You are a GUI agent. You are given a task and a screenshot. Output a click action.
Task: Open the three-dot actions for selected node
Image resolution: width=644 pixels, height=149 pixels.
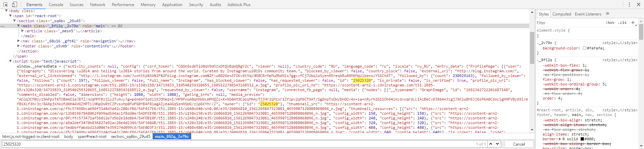pos(2,26)
